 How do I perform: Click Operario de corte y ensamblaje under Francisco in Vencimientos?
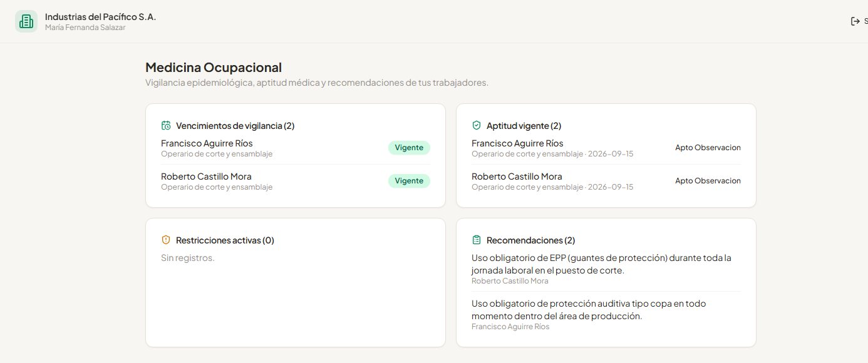217,154
